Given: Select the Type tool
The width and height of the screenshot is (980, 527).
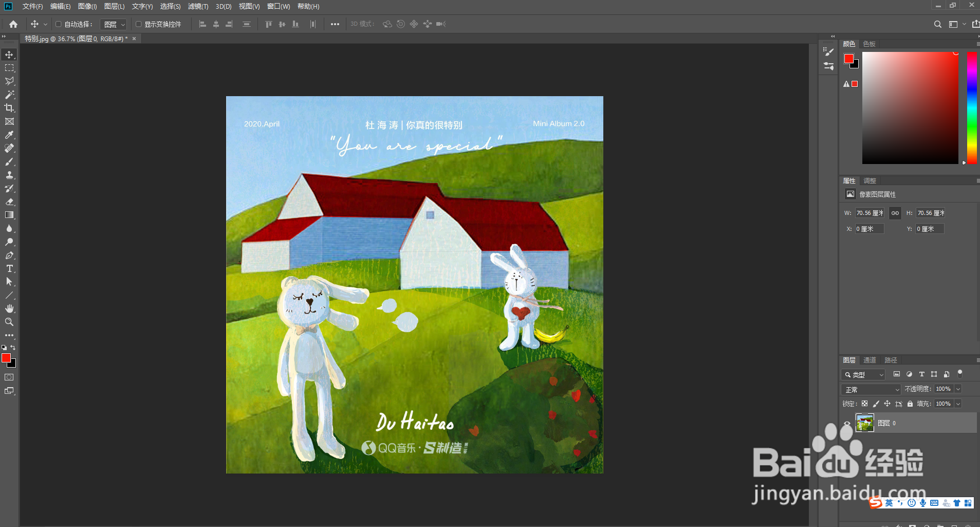Looking at the screenshot, I should coord(9,268).
